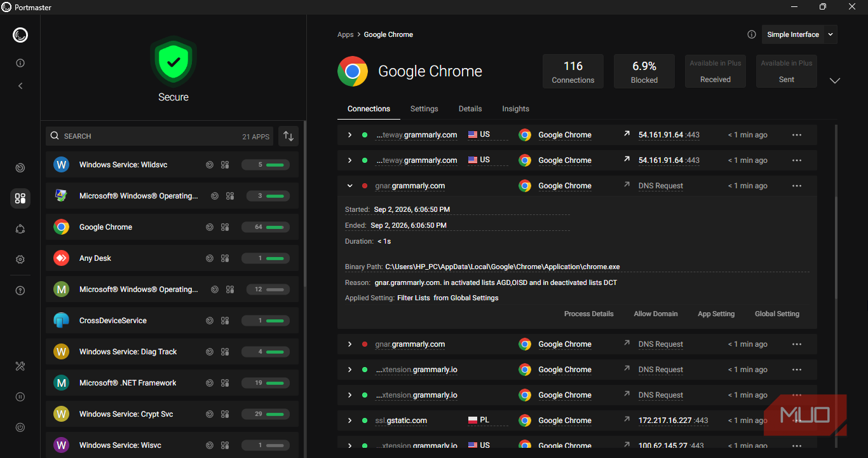Image resolution: width=868 pixels, height=458 pixels.
Task: Click radar icon in Windows Service: Wlidsvc row
Action: pyautogui.click(x=210, y=165)
